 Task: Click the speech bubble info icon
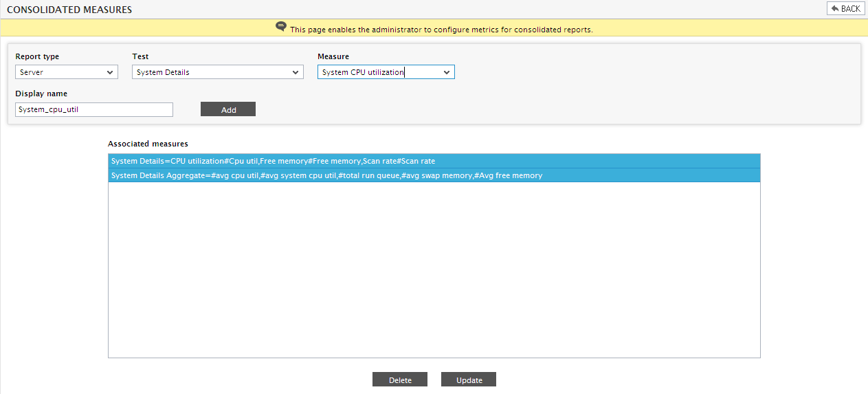[x=281, y=27]
